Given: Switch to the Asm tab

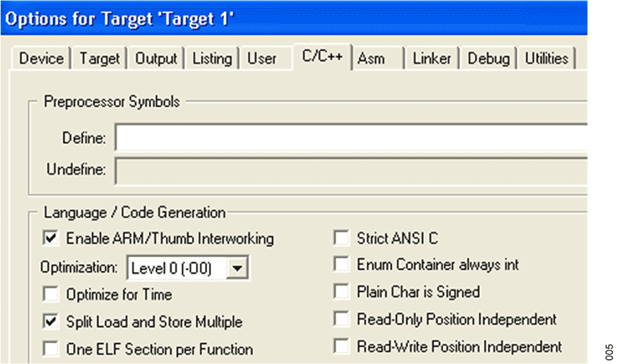Looking at the screenshot, I should pos(371,59).
